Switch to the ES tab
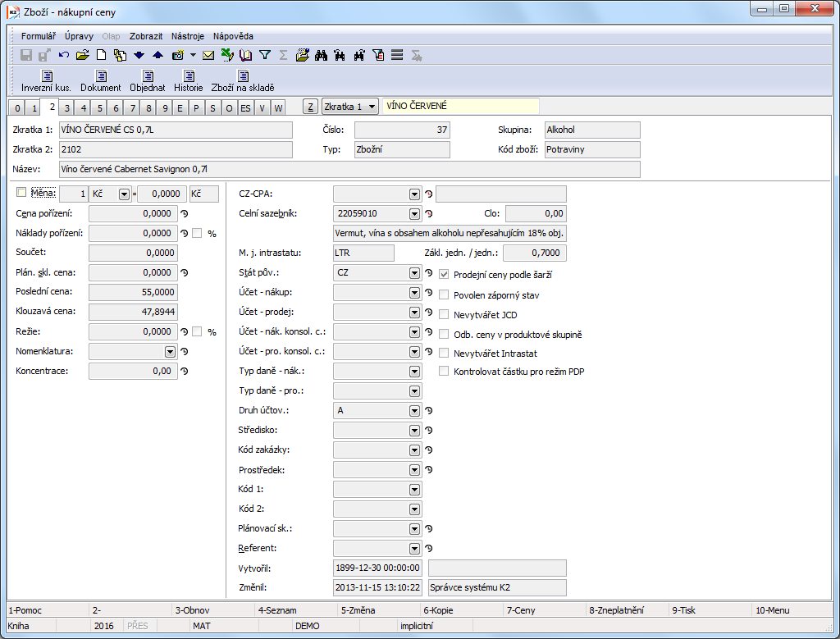The height and width of the screenshot is (639, 840). (x=245, y=108)
